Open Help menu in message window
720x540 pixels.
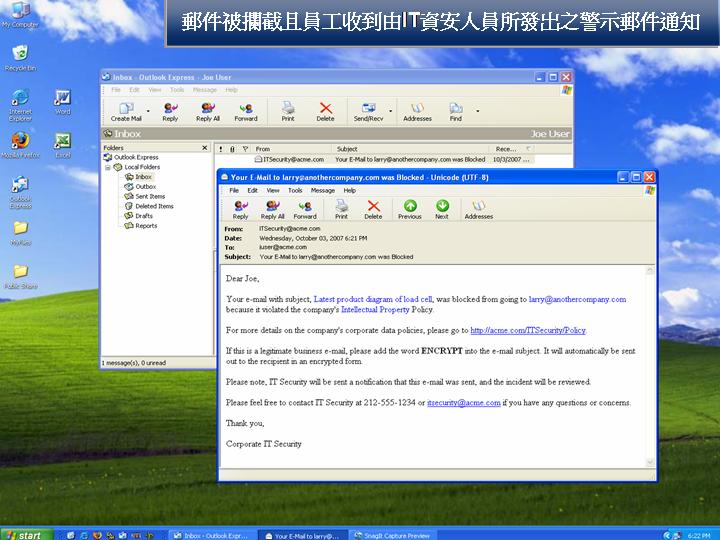click(x=349, y=190)
